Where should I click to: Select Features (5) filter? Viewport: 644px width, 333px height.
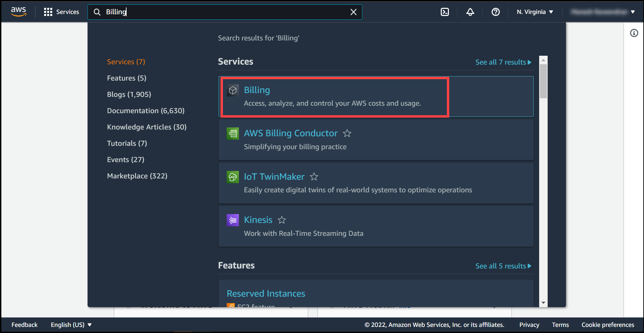point(127,78)
